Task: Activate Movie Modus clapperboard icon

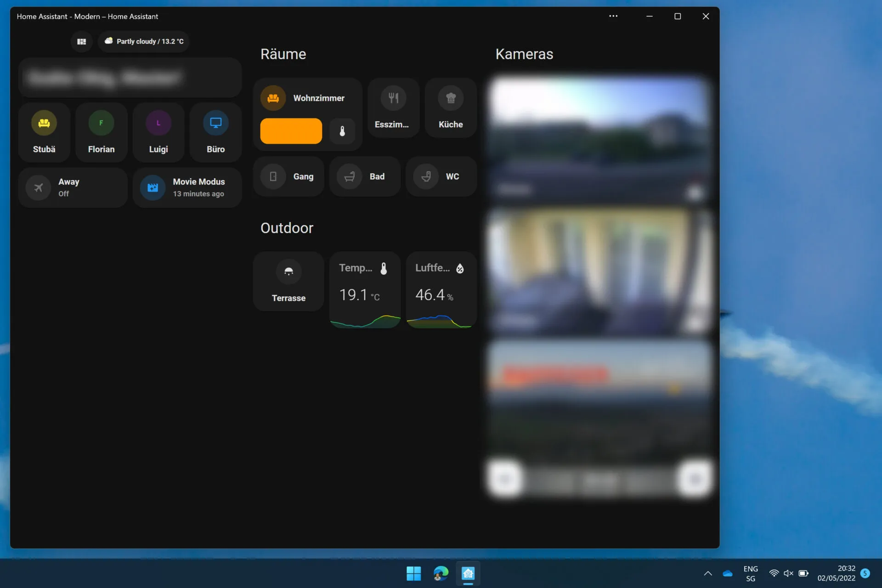Action: click(153, 187)
